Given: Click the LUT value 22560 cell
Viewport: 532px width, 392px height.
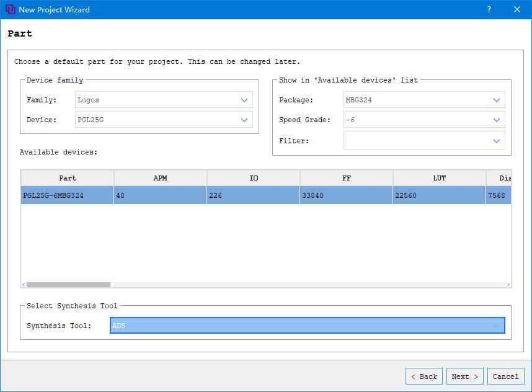Looking at the screenshot, I should 440,195.
